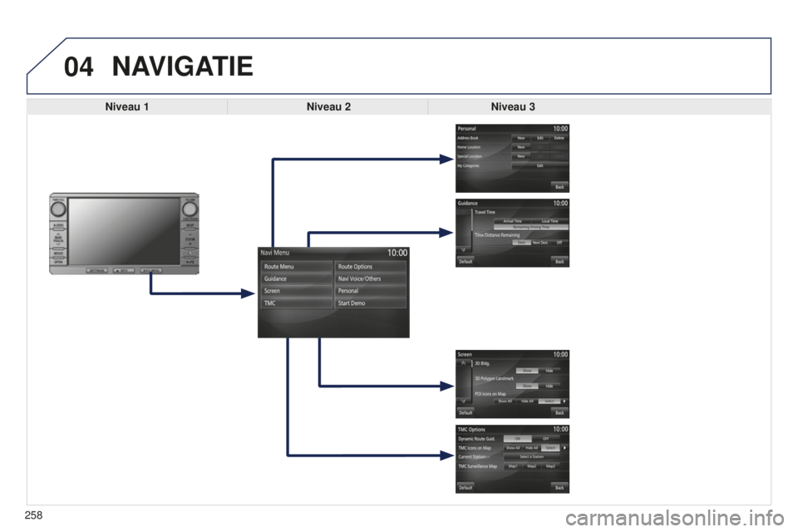798x532 pixels.
Task: Open Route Menu in the Navi Menu
Action: [x=296, y=266]
